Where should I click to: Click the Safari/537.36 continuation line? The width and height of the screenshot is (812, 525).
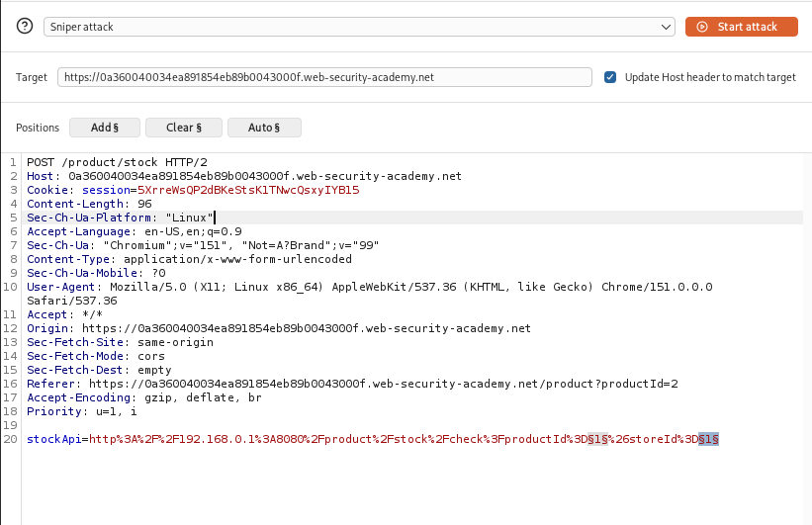click(x=72, y=301)
